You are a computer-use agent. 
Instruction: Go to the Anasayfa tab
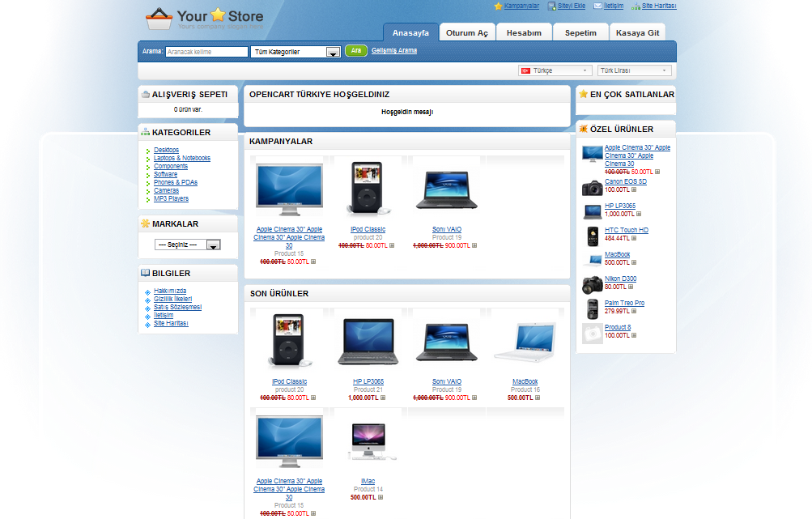[x=410, y=32]
